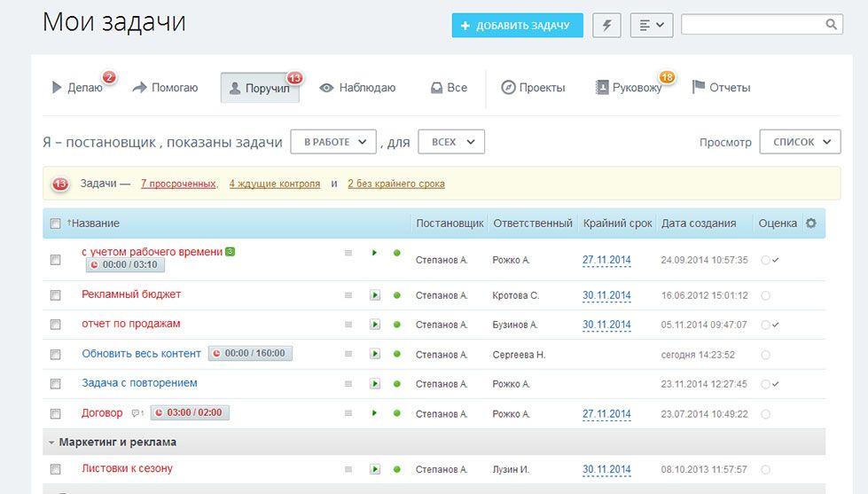Click the green status dot for 'Договор'
Image resolution: width=868 pixels, height=494 pixels.
coord(397,413)
